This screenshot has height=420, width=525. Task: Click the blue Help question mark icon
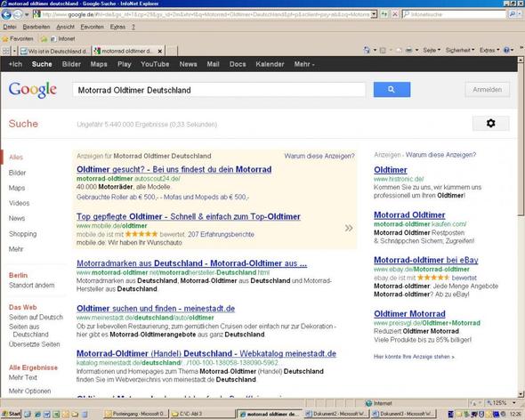coord(506,50)
